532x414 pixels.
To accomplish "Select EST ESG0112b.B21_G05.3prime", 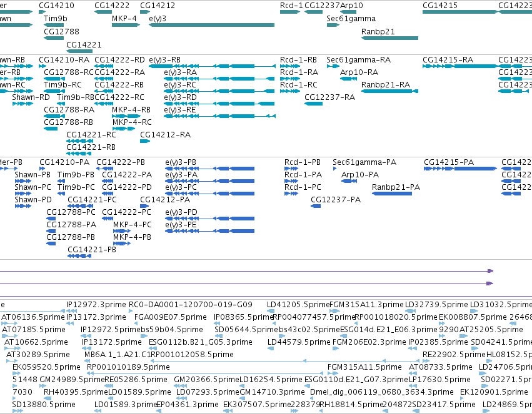I will pyautogui.click(x=201, y=343).
